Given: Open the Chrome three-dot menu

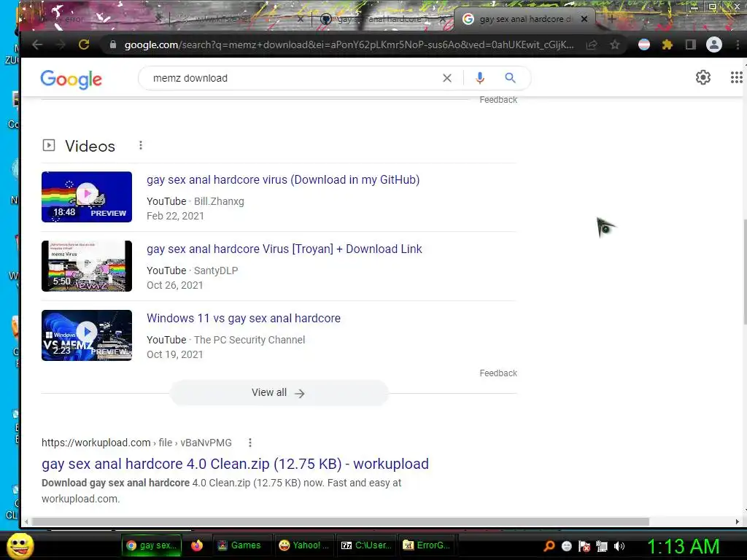Looking at the screenshot, I should pyautogui.click(x=738, y=44).
